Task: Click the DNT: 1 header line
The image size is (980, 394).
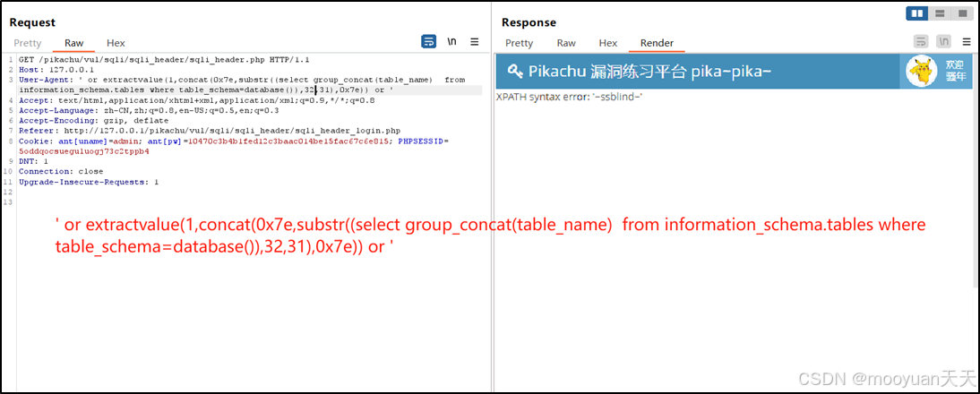Action: tap(33, 161)
